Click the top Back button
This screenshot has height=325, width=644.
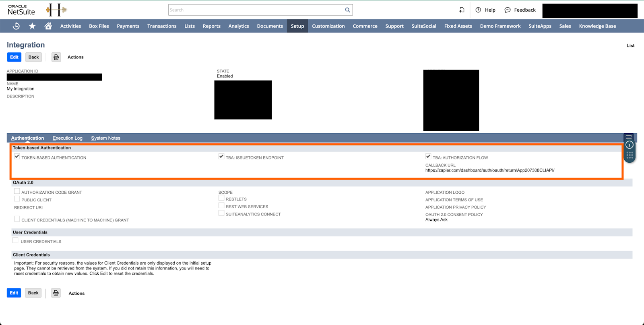pos(34,57)
